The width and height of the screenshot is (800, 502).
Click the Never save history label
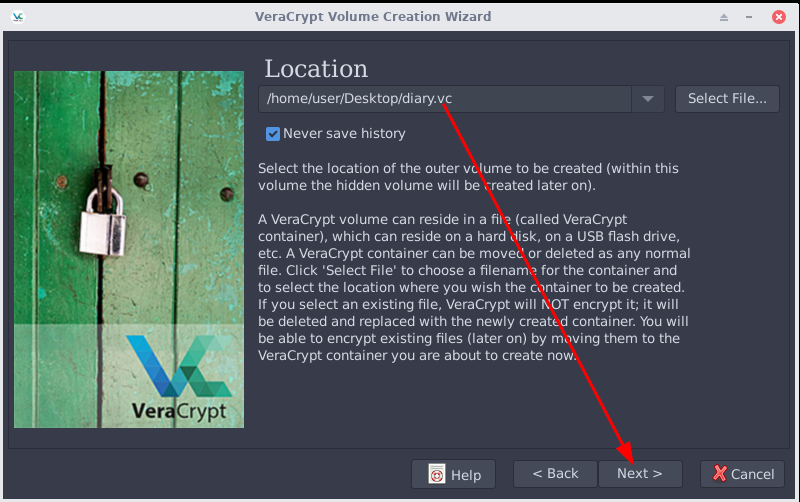pyautogui.click(x=344, y=134)
